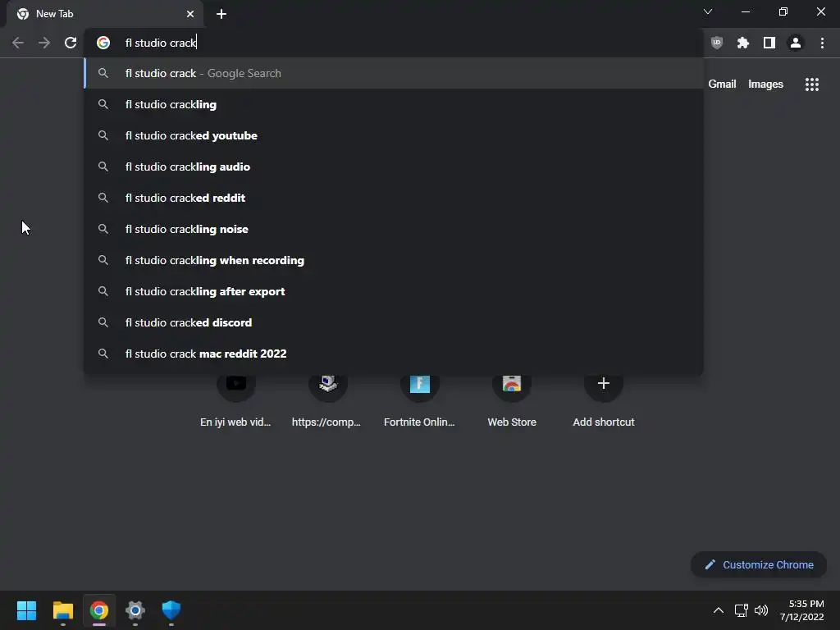
Task: Click the volume icon in system tray
Action: click(x=761, y=610)
